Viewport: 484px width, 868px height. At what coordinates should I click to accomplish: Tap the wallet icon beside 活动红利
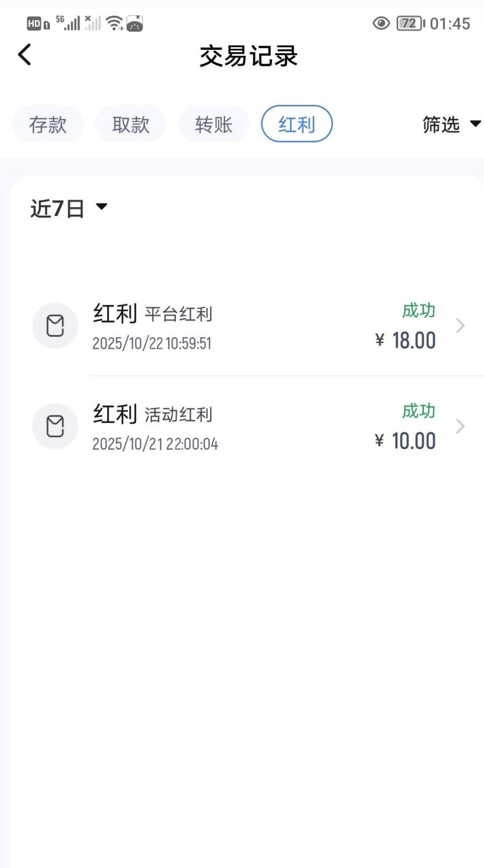click(55, 426)
